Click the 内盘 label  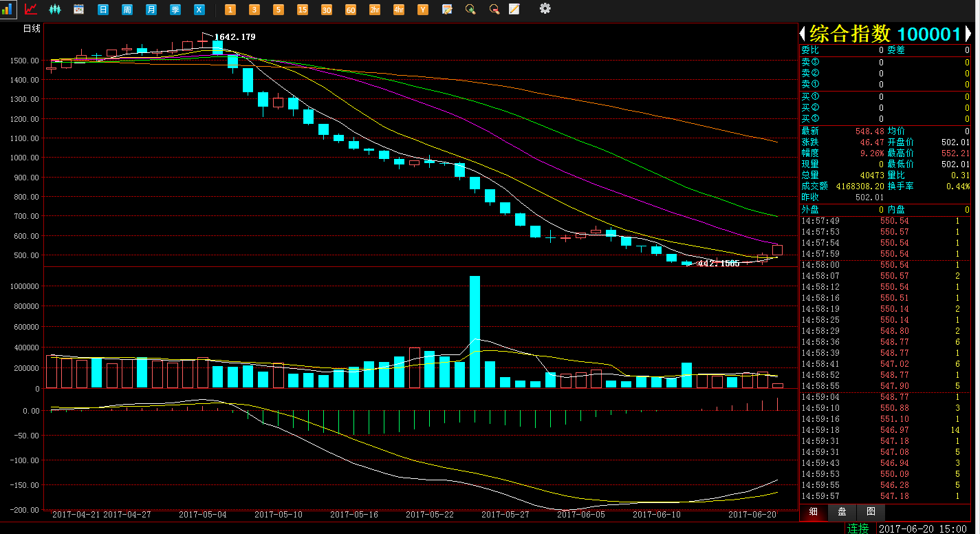[x=896, y=209]
